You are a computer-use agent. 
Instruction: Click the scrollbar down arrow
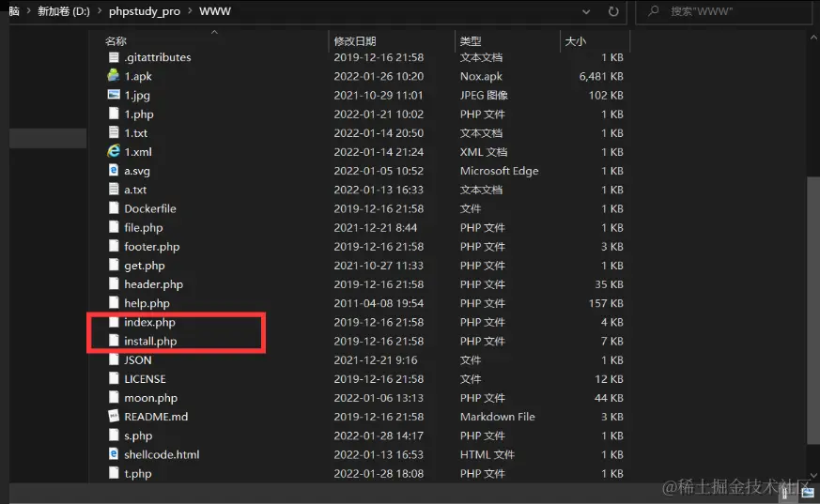click(813, 475)
